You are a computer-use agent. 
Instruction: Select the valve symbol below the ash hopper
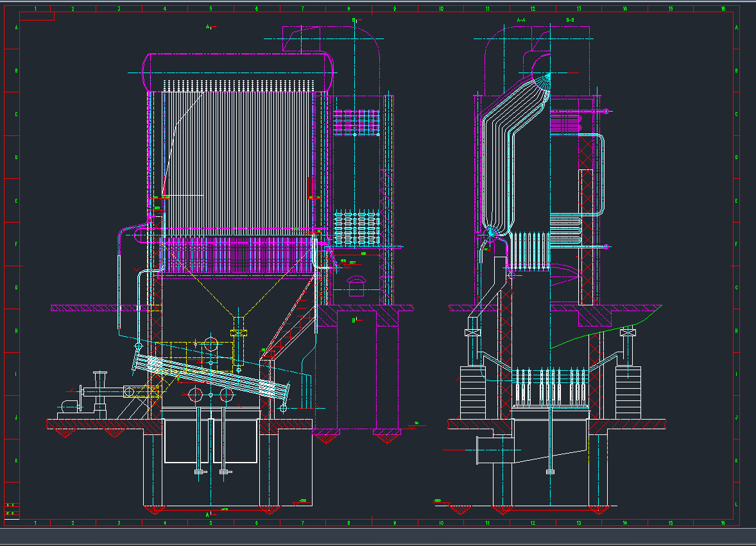tap(238, 332)
